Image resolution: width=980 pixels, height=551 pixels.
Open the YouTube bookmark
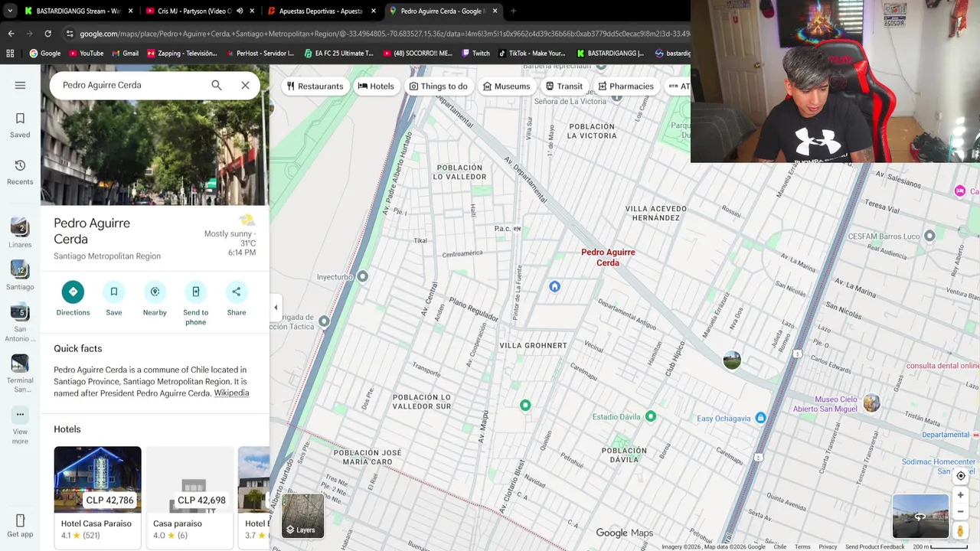86,54
